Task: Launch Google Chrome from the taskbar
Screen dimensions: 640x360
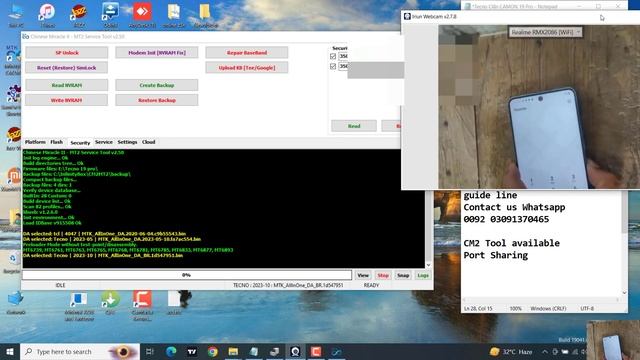Action: [x=213, y=351]
